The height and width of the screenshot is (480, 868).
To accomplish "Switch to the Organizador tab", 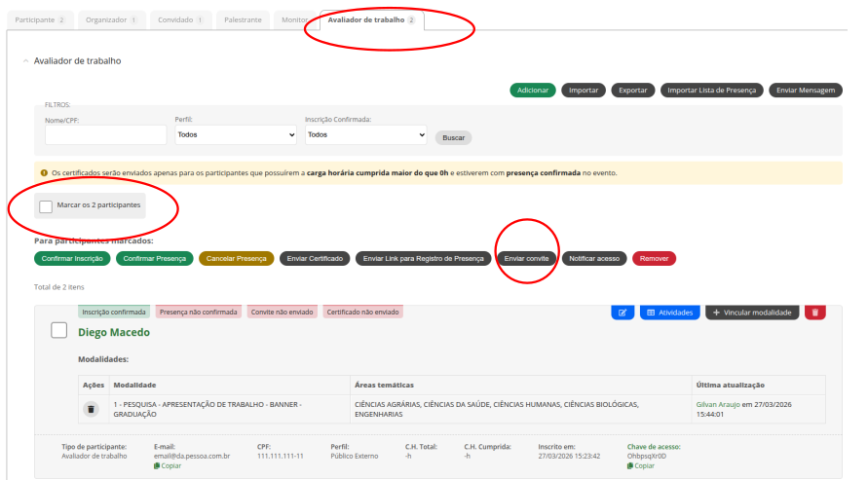I will [111, 19].
